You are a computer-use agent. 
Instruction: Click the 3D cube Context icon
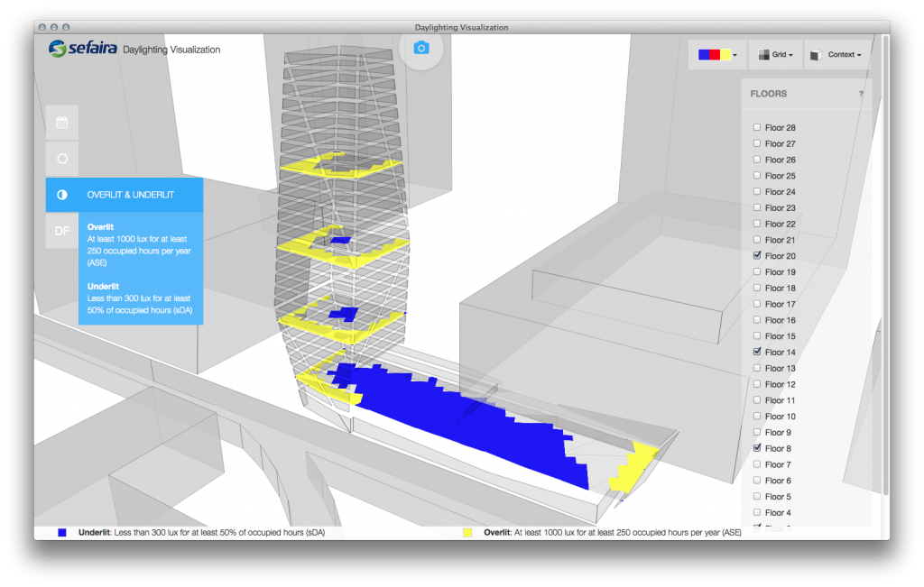[817, 55]
